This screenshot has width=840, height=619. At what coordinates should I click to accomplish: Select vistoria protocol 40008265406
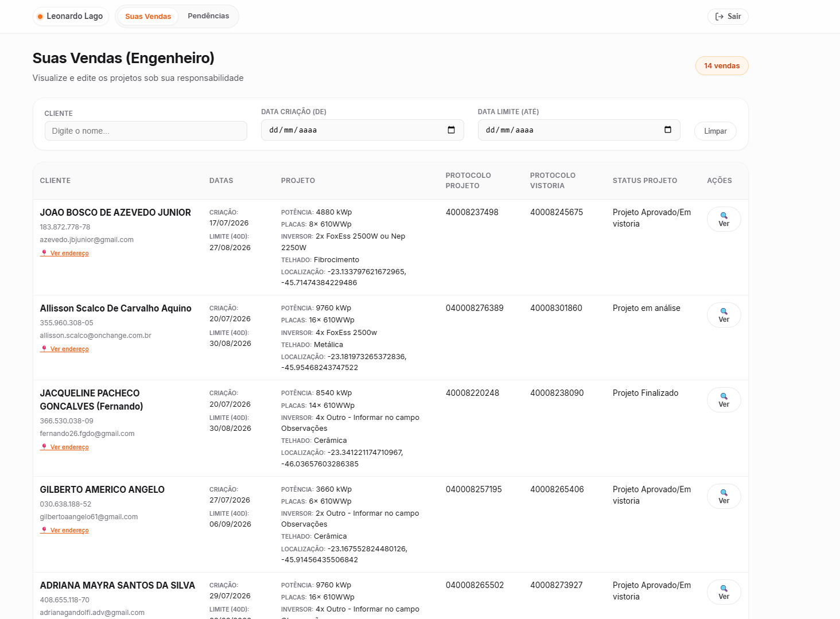(x=557, y=489)
